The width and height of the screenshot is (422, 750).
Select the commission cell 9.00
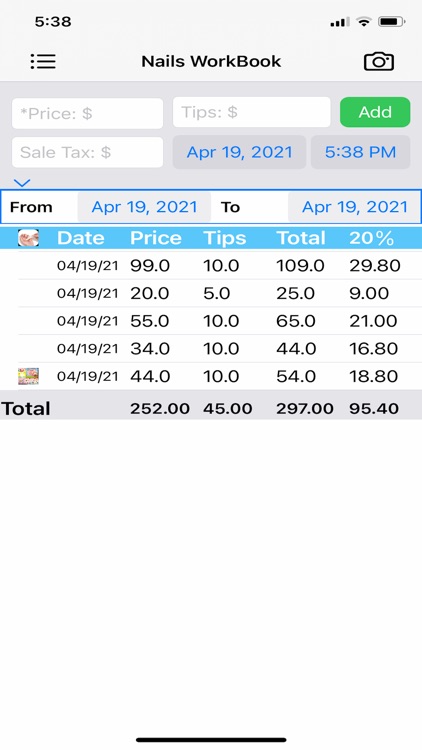click(369, 293)
